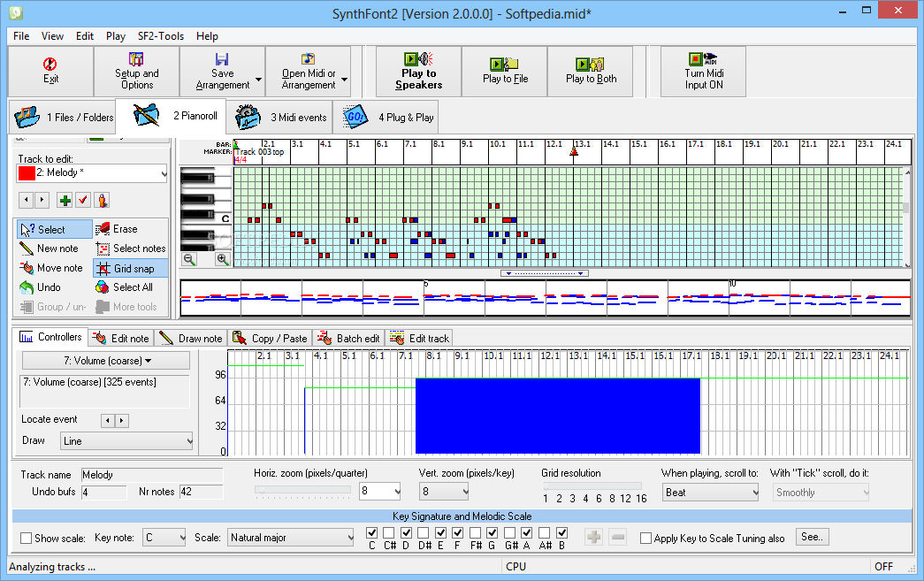This screenshot has height=581, width=924.
Task: Start Play to Speakers
Action: click(418, 72)
